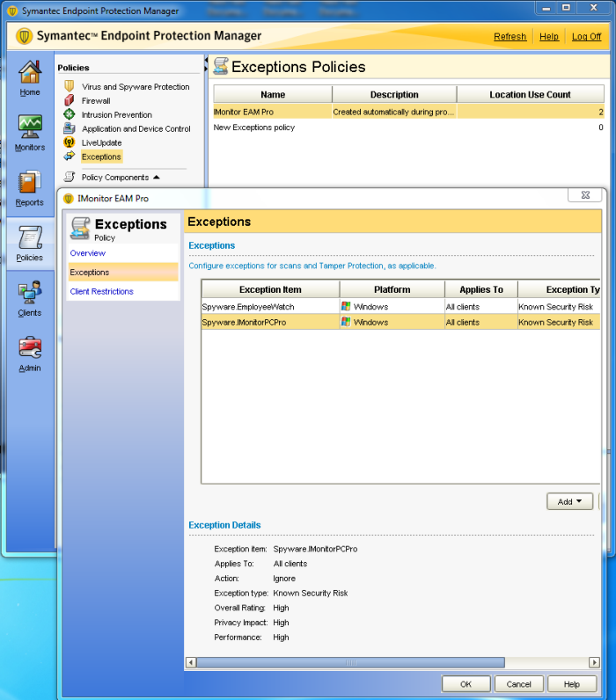Click the Log Off link

click(x=586, y=37)
